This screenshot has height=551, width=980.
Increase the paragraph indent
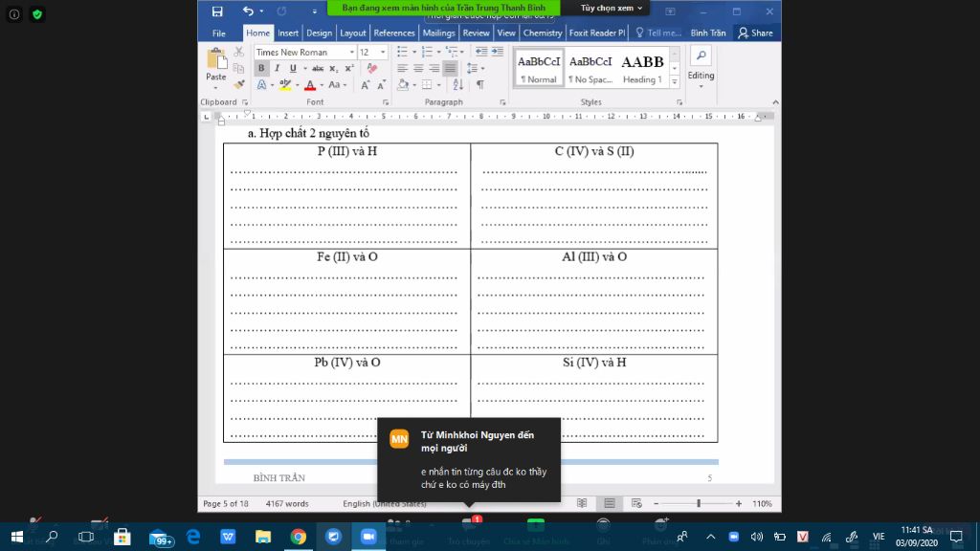[x=498, y=52]
